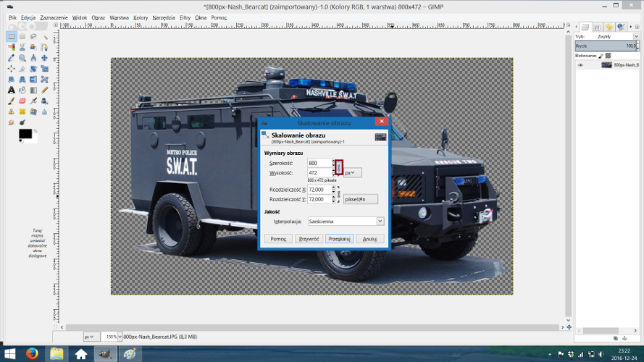
Task: Open the Obraz menu
Action: click(x=99, y=17)
